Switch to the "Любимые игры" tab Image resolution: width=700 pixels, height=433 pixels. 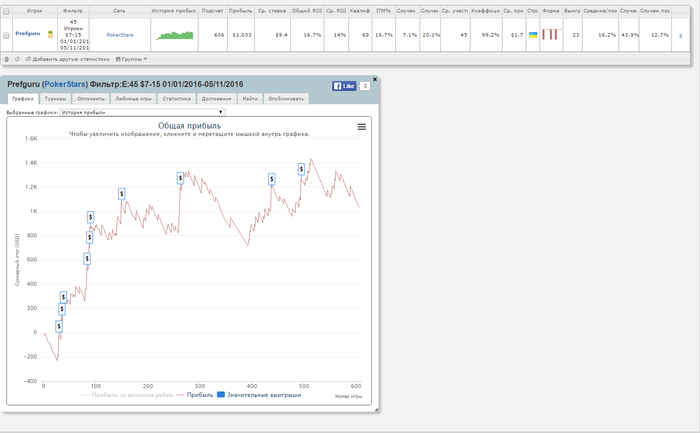tap(133, 99)
